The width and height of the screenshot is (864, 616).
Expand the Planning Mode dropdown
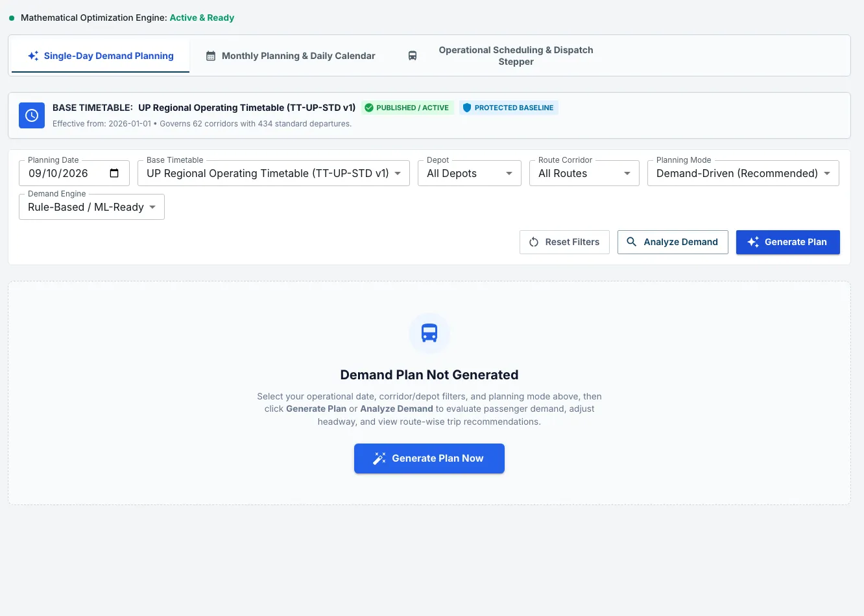click(743, 173)
